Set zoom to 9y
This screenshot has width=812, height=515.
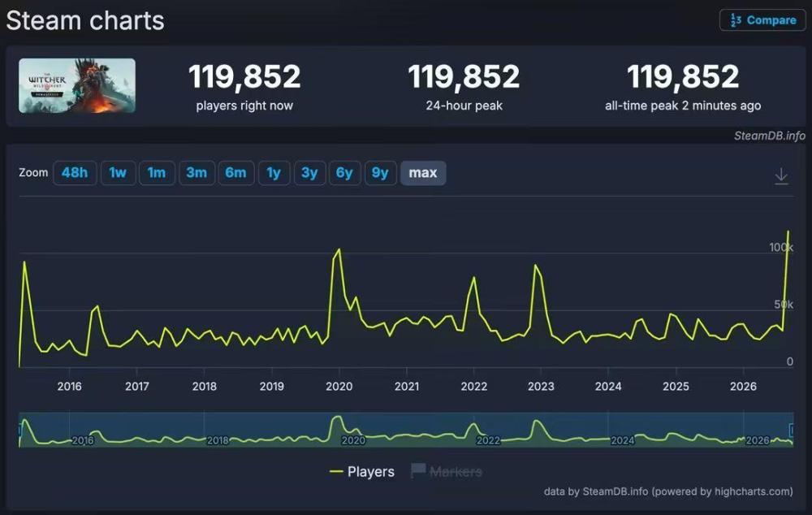click(380, 172)
